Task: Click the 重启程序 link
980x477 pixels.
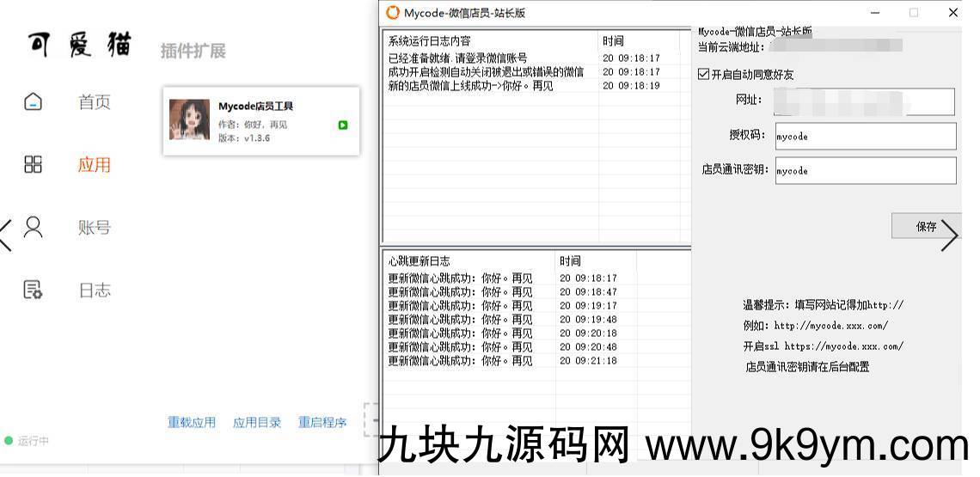Action: click(x=322, y=423)
